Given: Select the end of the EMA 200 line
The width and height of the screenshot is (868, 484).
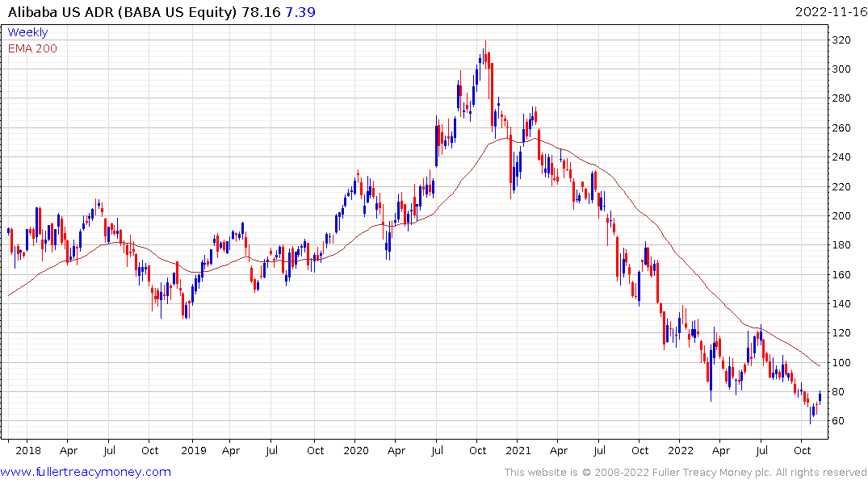Looking at the screenshot, I should [820, 365].
